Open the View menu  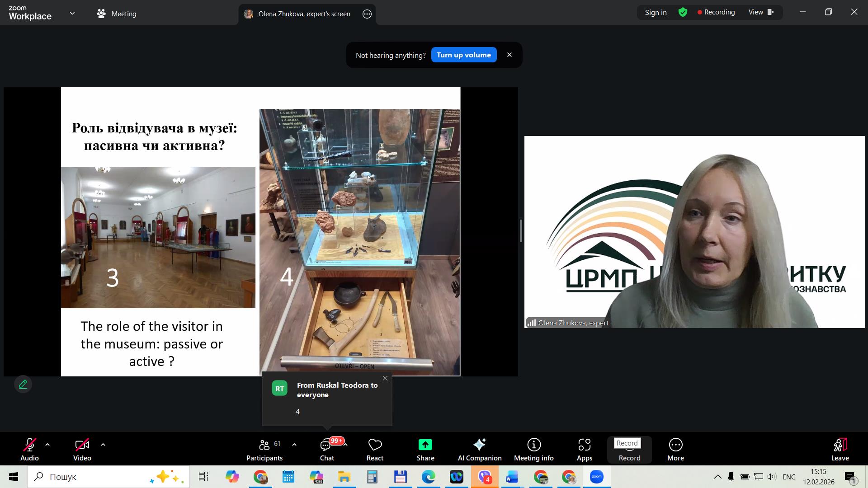tap(761, 12)
